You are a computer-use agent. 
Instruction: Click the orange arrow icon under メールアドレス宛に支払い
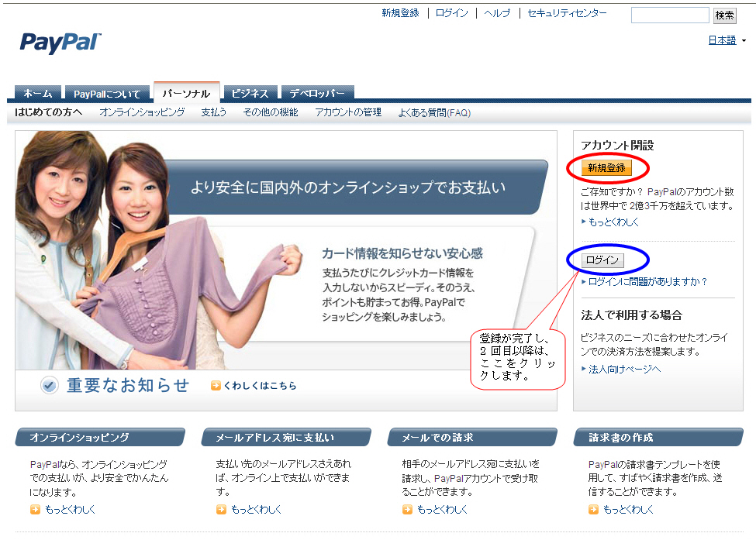tap(221, 509)
